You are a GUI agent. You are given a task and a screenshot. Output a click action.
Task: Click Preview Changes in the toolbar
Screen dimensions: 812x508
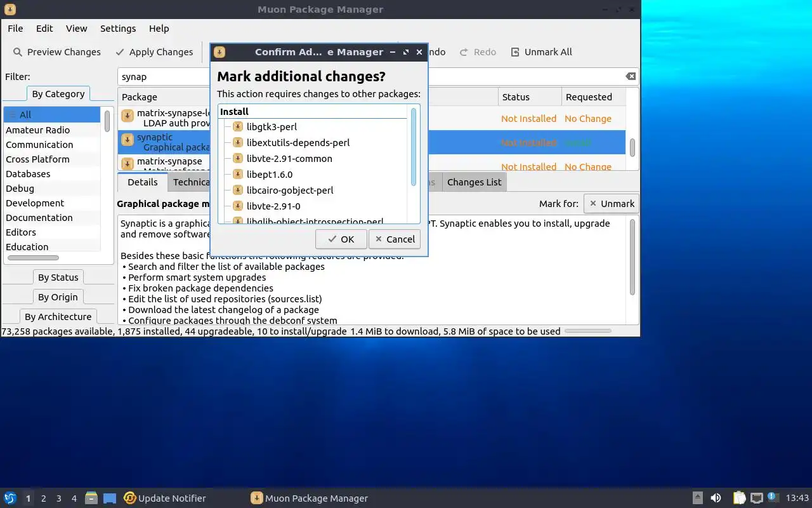(x=57, y=52)
